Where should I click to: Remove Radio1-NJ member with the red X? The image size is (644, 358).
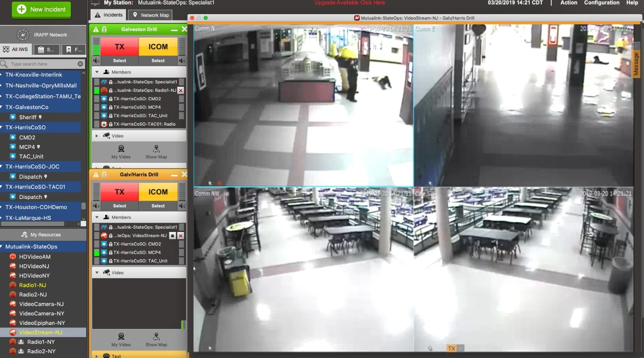(x=181, y=91)
